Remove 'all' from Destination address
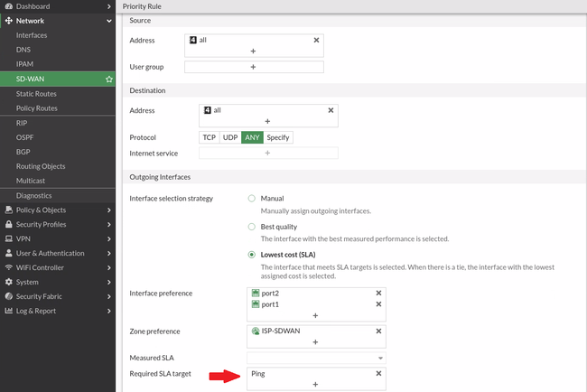Image resolution: width=587 pixels, height=392 pixels. click(331, 110)
